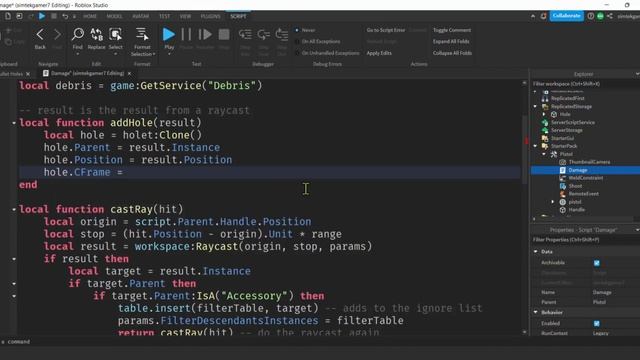This screenshot has width=640, height=360.
Task: Click the ribbon Pause button
Action: pos(186,34)
